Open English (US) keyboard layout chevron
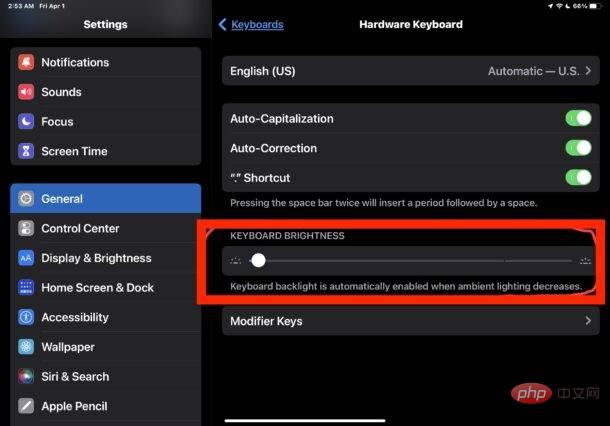 [588, 71]
